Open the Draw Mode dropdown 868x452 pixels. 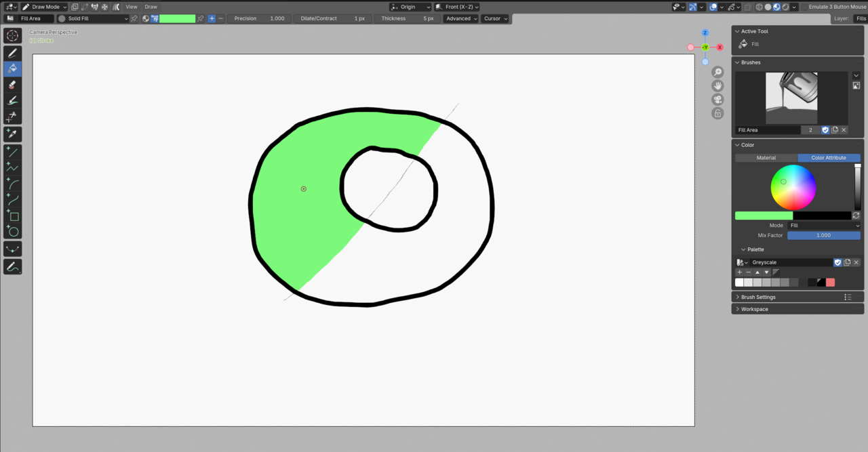click(x=44, y=7)
